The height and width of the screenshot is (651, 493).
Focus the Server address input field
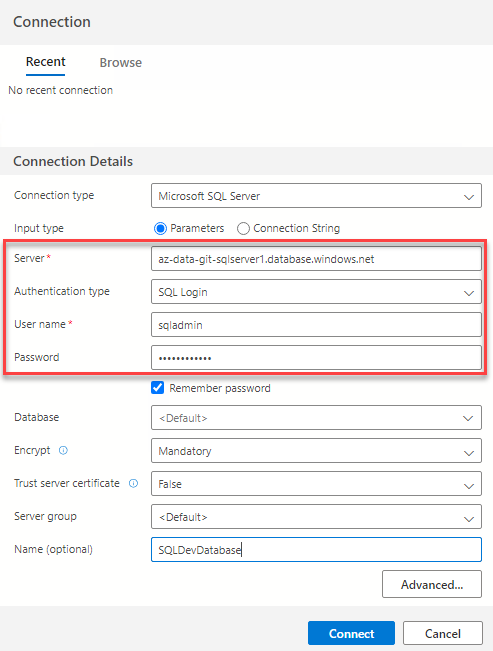tap(316, 259)
